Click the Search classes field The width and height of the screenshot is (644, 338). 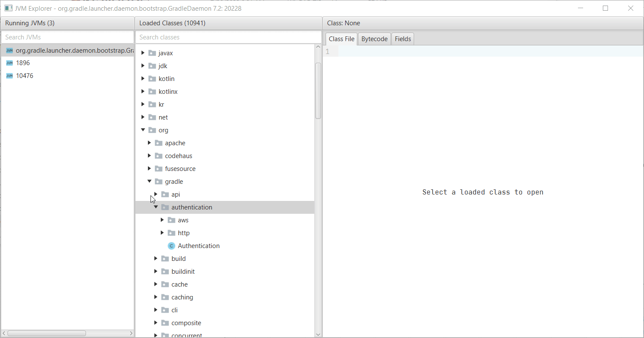(228, 37)
